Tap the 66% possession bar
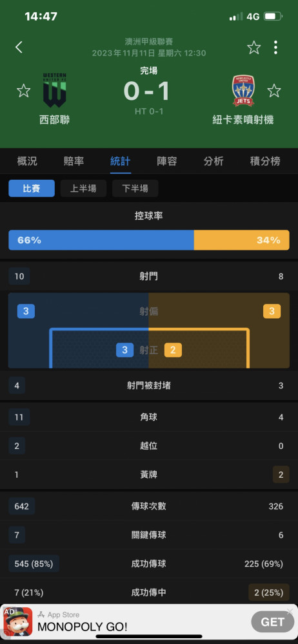The width and height of the screenshot is (298, 644). tap(101, 240)
